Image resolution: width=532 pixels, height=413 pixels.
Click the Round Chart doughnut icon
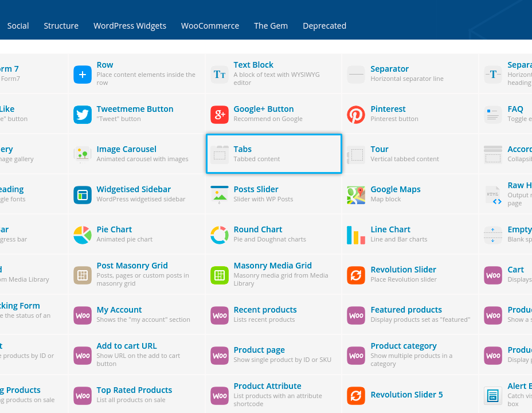pyautogui.click(x=220, y=235)
